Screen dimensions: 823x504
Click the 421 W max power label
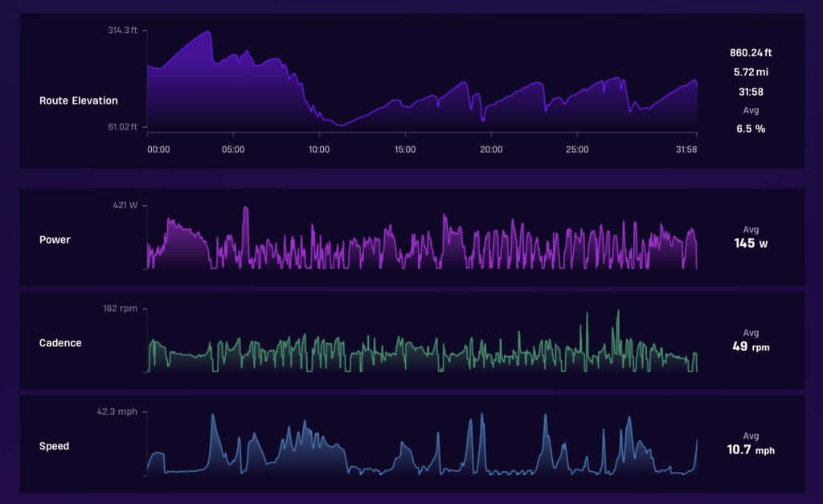tap(125, 206)
